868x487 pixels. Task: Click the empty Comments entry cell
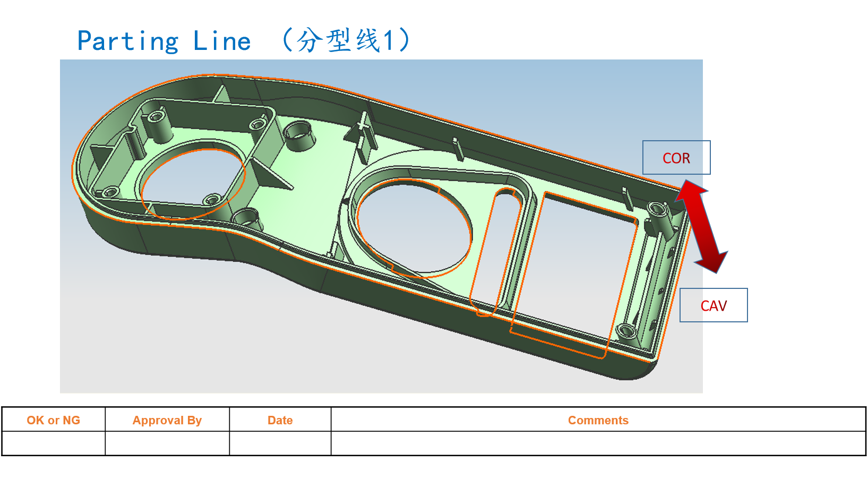pyautogui.click(x=599, y=444)
